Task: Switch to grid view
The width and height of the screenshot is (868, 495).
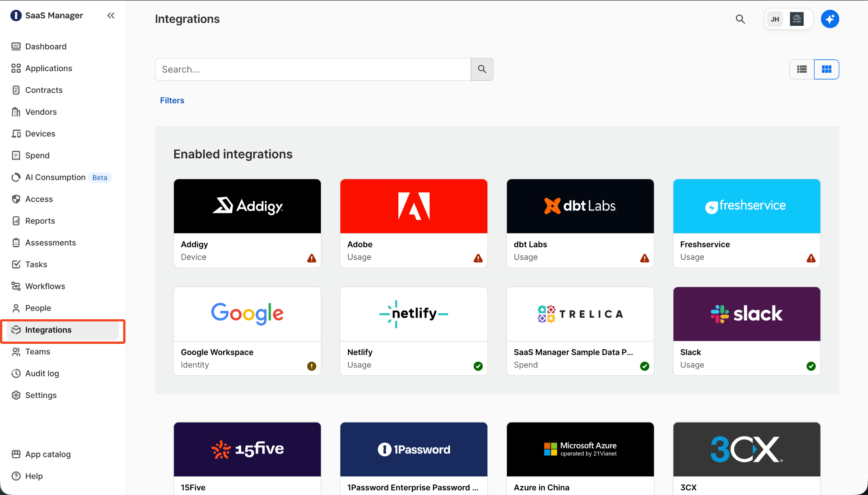Action: click(826, 69)
